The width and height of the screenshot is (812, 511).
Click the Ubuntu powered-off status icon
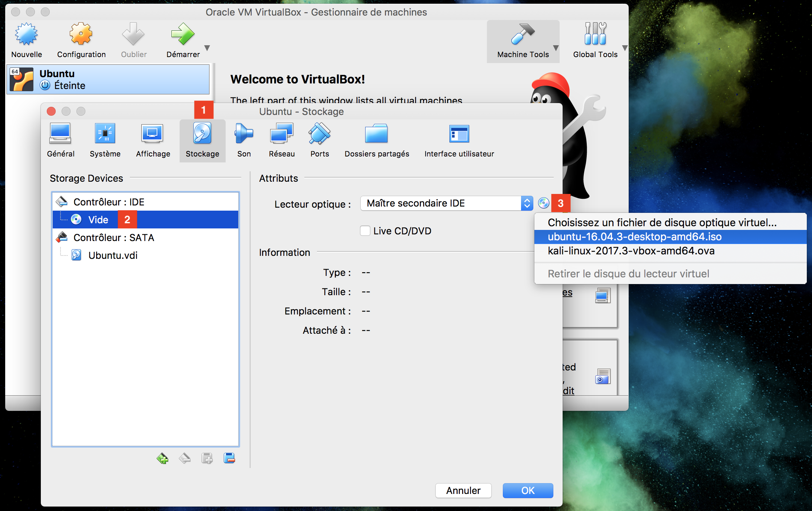pos(45,85)
